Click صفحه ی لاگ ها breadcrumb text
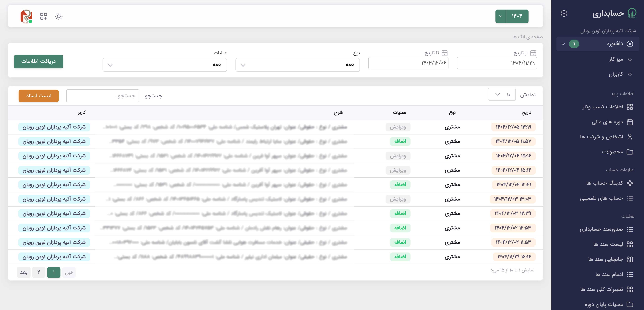The image size is (644, 310). click(x=527, y=37)
